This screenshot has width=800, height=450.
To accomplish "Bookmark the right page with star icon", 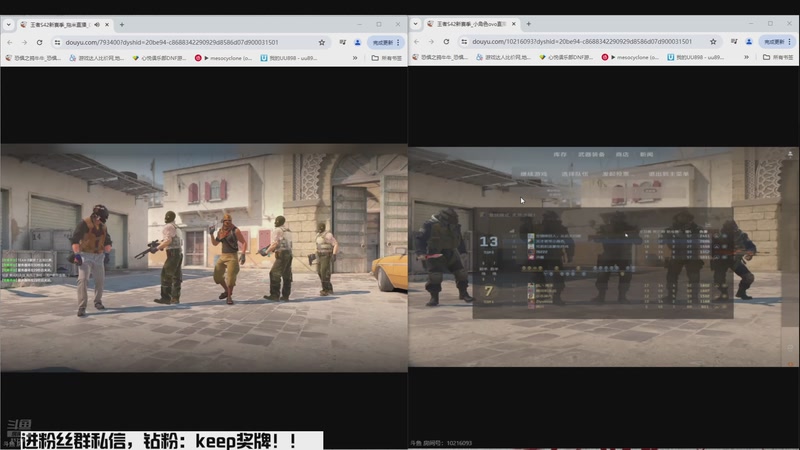I will pos(713,42).
